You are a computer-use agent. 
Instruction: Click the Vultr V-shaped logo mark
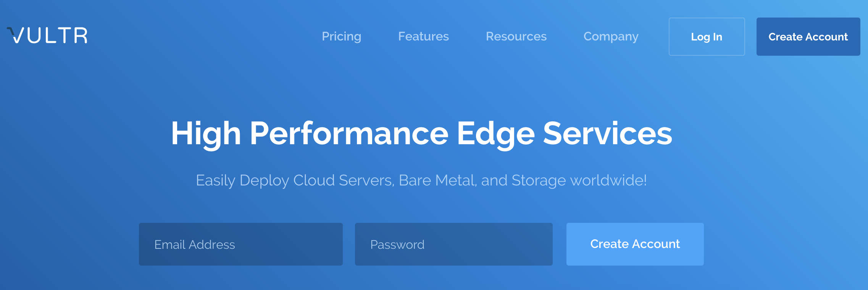16,35
